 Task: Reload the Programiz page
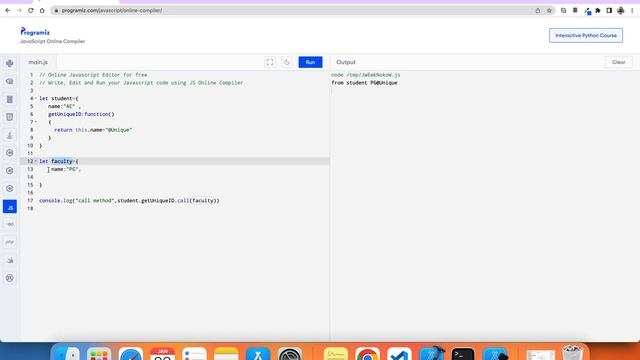(x=31, y=10)
